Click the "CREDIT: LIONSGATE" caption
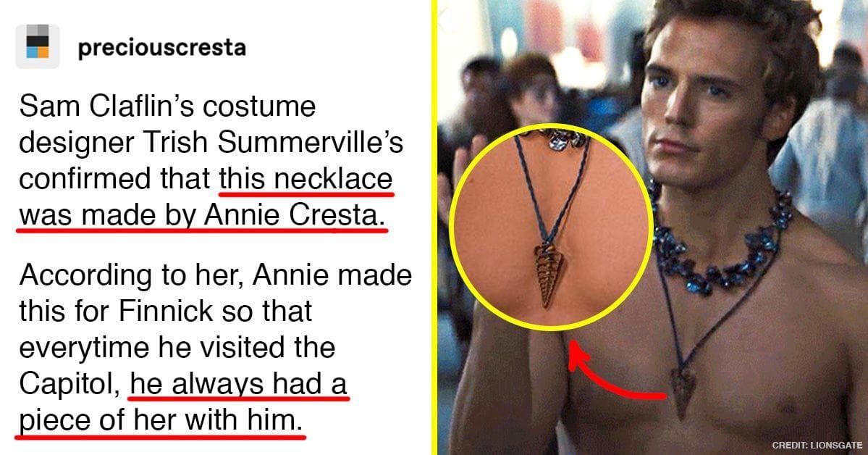Viewport: 868px width, 455px height. tap(817, 445)
